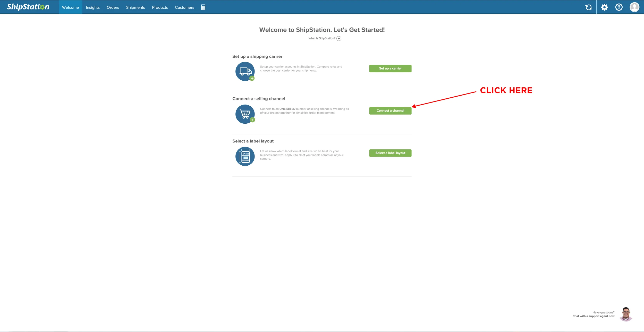Click the shipping truck carrier icon

pyautogui.click(x=245, y=71)
